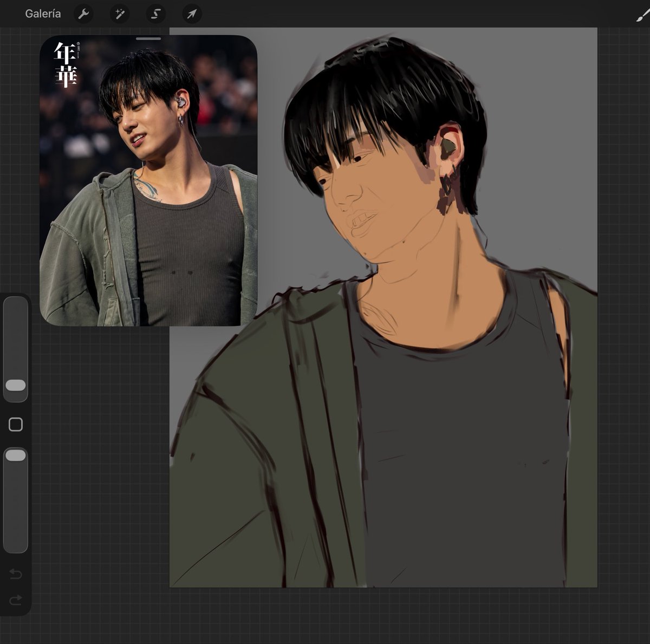The image size is (650, 644).
Task: Redo the last undone stroke
Action: (16, 600)
